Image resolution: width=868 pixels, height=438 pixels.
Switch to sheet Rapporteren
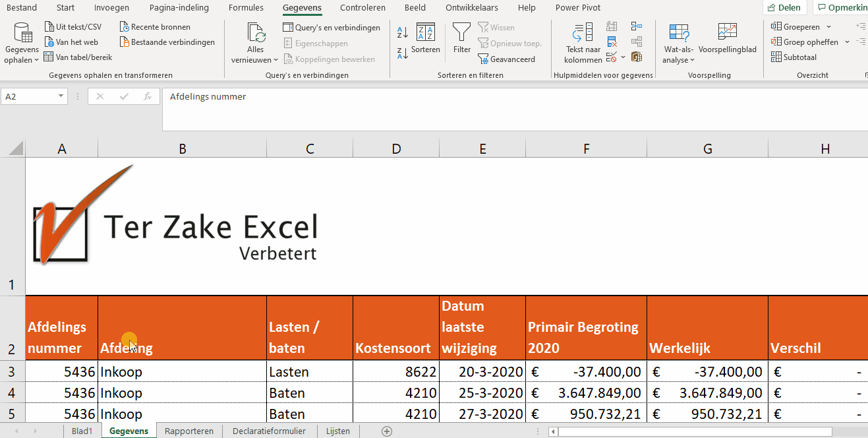point(189,431)
